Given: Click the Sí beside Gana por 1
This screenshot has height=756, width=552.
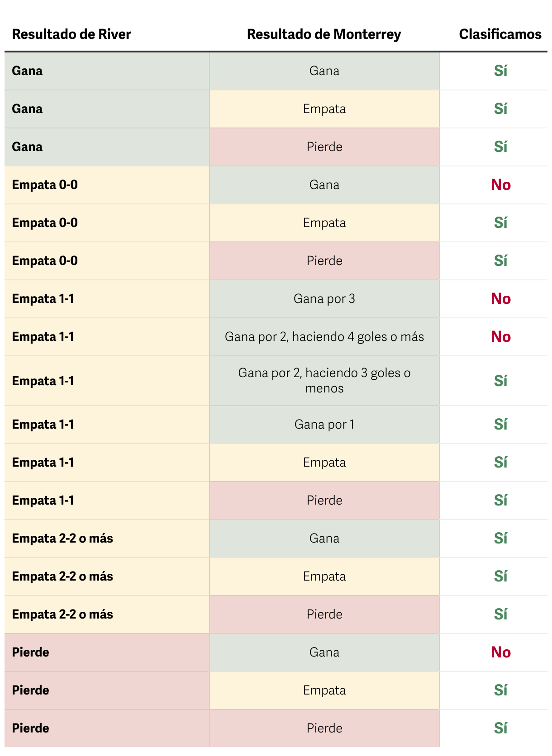Looking at the screenshot, I should (x=500, y=425).
